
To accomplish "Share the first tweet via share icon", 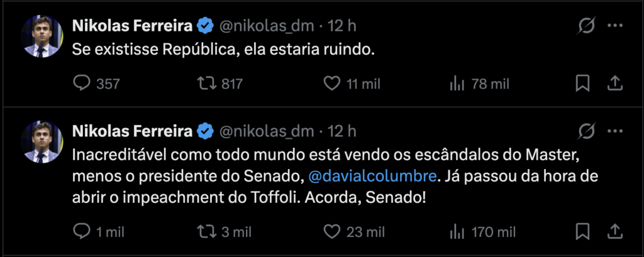I will point(615,83).
